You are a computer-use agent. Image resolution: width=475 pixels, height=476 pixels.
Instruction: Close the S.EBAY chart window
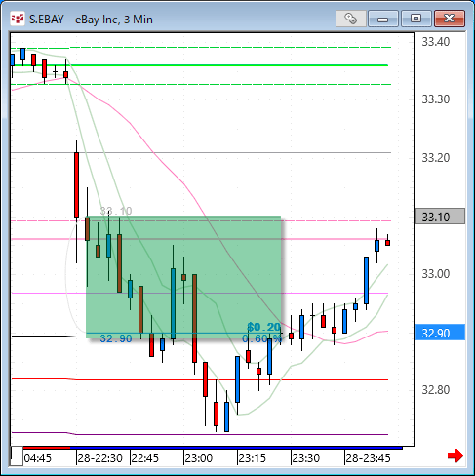point(450,19)
